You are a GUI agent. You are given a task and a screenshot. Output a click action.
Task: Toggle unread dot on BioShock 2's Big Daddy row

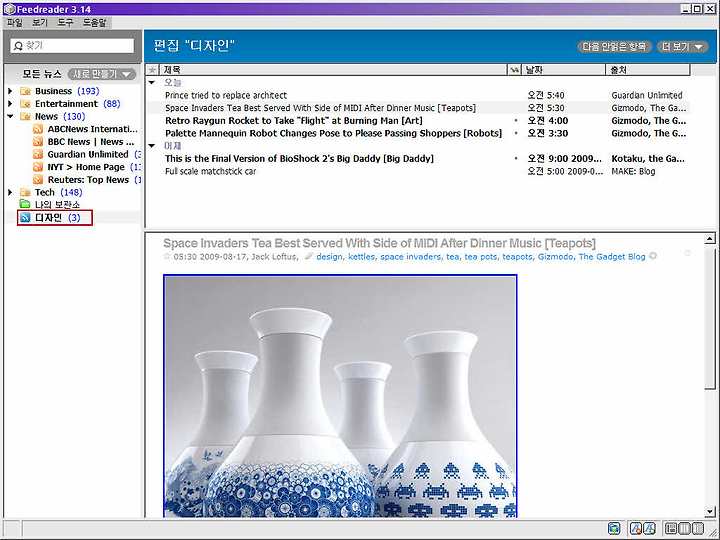pyautogui.click(x=516, y=158)
